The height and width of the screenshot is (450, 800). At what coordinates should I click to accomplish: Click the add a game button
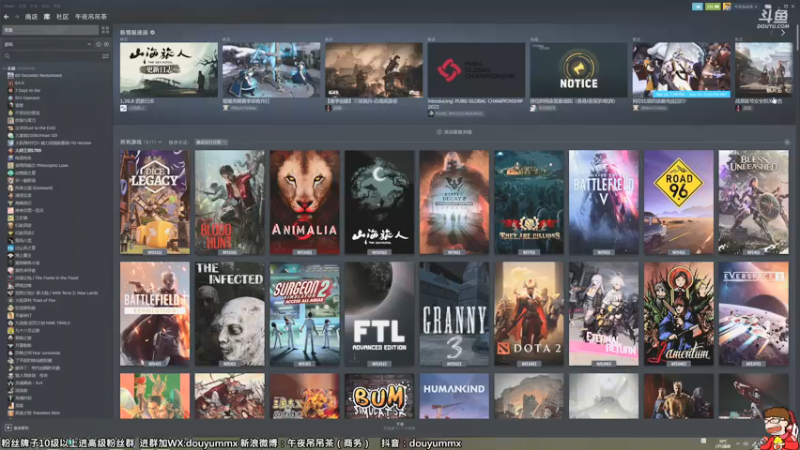tap(17, 428)
